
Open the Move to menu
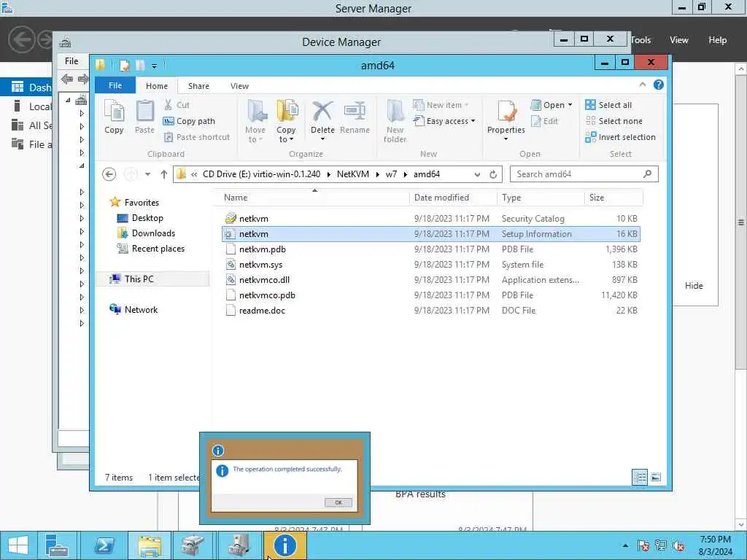[255, 121]
